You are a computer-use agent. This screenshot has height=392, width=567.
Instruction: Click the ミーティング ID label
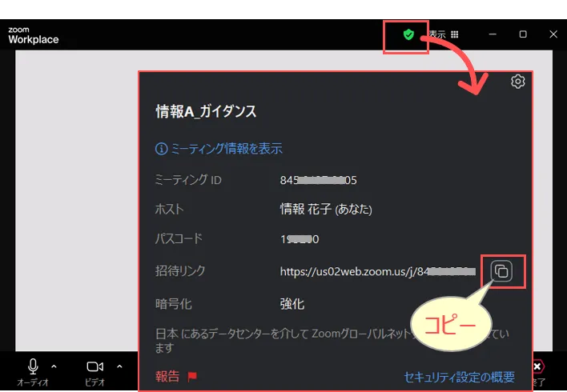point(188,179)
